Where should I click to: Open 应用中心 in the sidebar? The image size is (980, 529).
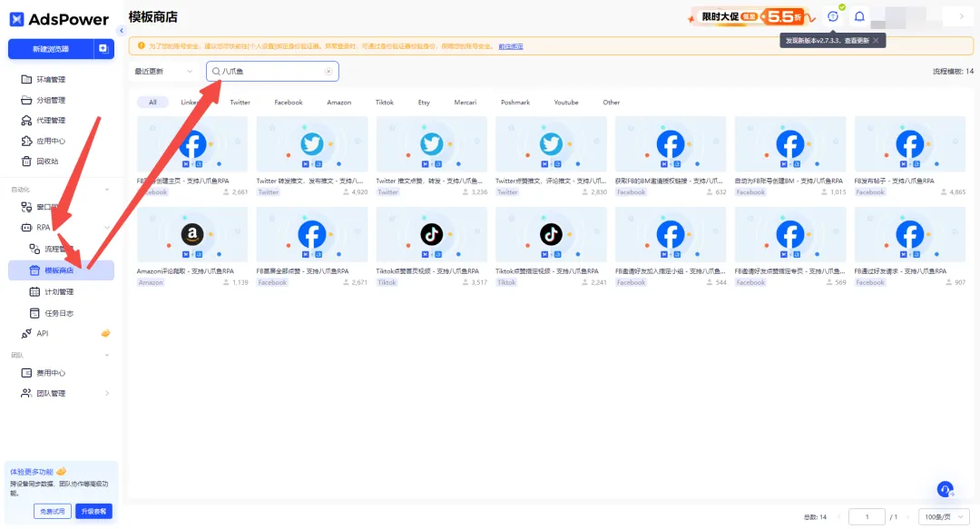[50, 141]
